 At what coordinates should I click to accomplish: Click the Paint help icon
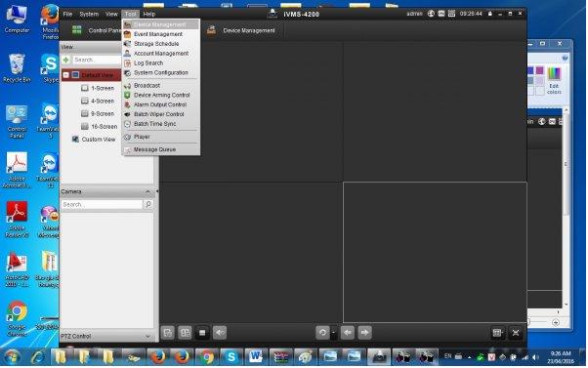(x=565, y=59)
